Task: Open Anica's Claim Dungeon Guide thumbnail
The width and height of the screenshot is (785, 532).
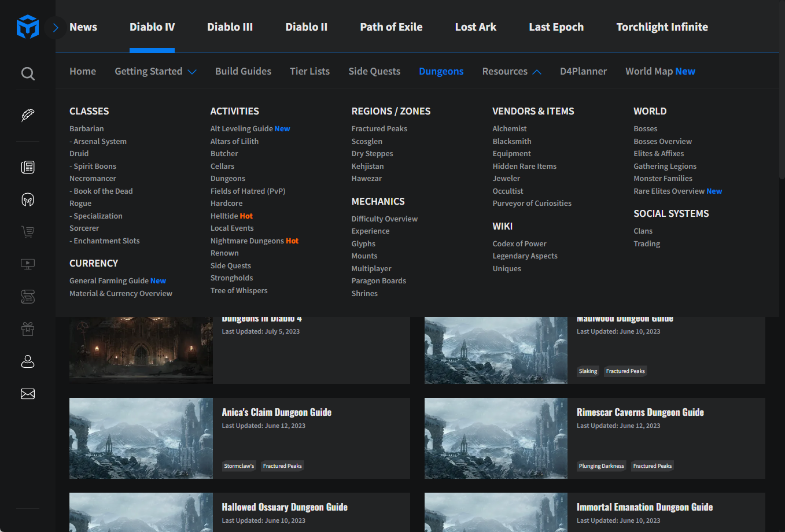Action: point(141,438)
